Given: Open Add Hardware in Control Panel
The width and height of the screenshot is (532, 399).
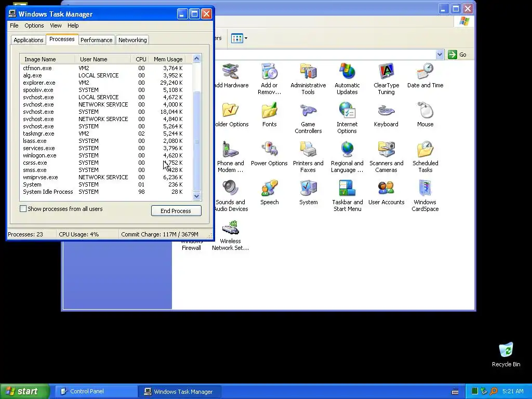Looking at the screenshot, I should point(231,76).
